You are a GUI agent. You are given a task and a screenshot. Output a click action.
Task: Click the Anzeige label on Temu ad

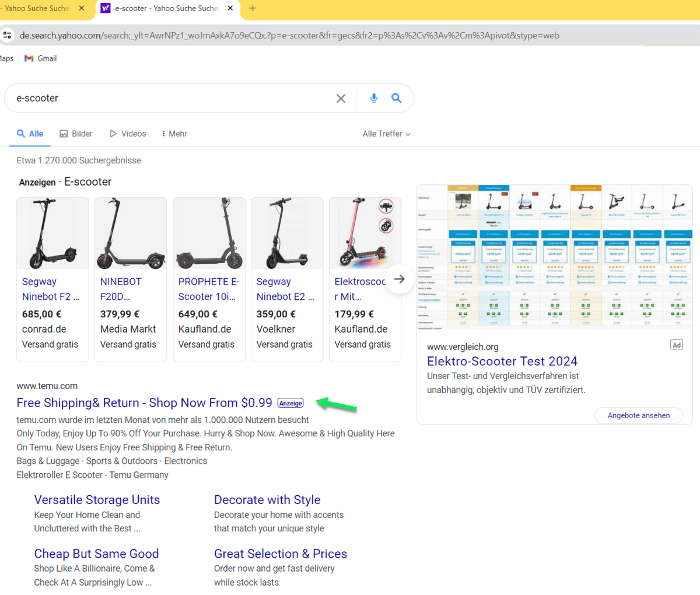click(x=290, y=403)
